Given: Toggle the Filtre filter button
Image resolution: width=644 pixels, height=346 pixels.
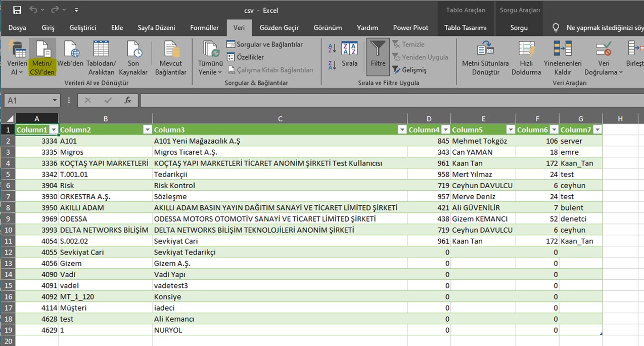Looking at the screenshot, I should click(x=378, y=56).
